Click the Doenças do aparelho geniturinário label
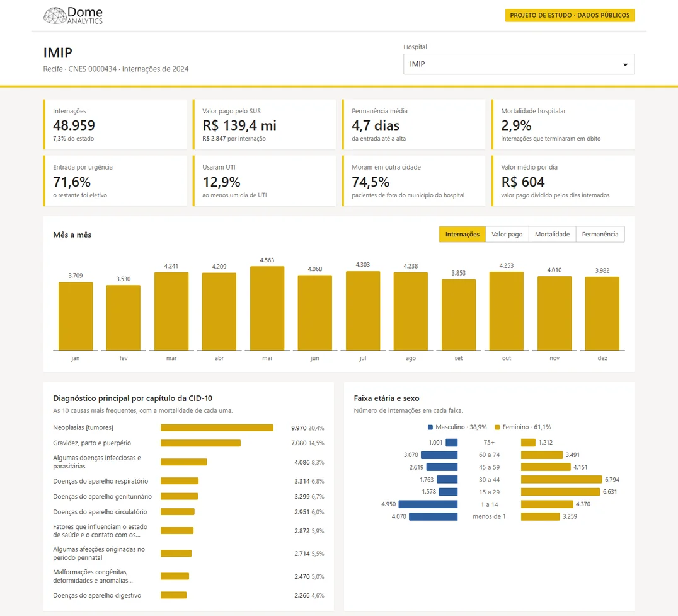The width and height of the screenshot is (678, 616). [103, 497]
